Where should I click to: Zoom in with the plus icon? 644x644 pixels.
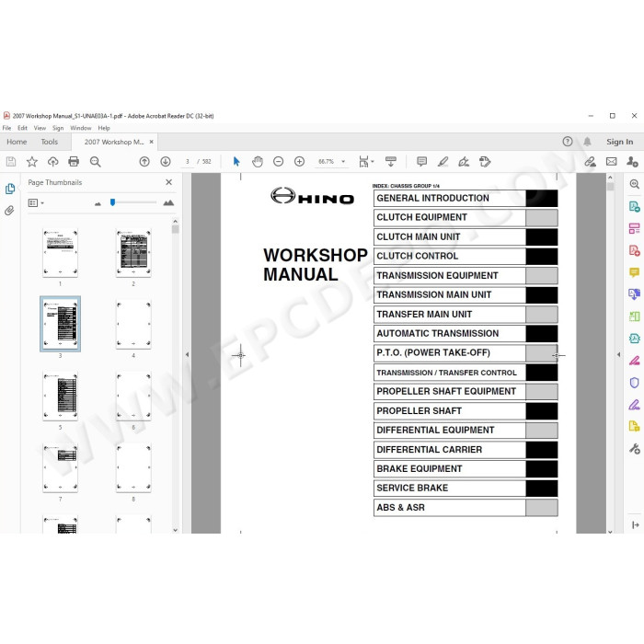coord(299,162)
